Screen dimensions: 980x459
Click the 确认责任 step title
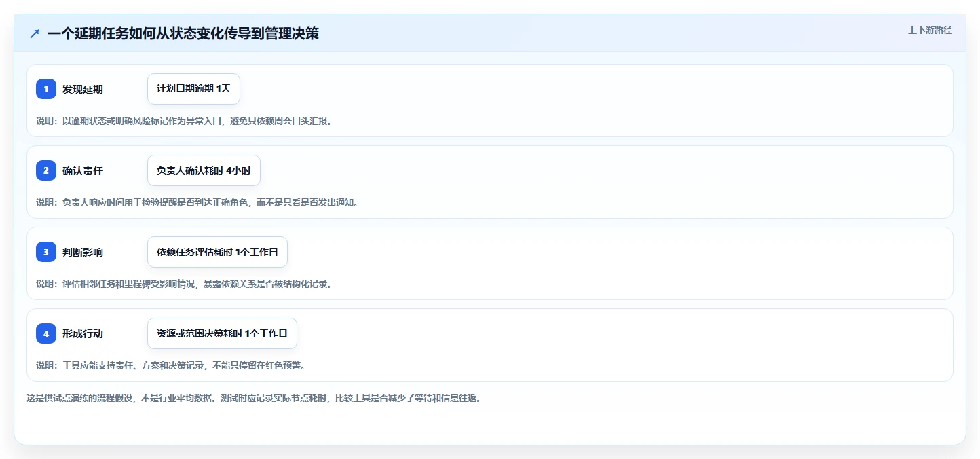pyautogui.click(x=83, y=170)
